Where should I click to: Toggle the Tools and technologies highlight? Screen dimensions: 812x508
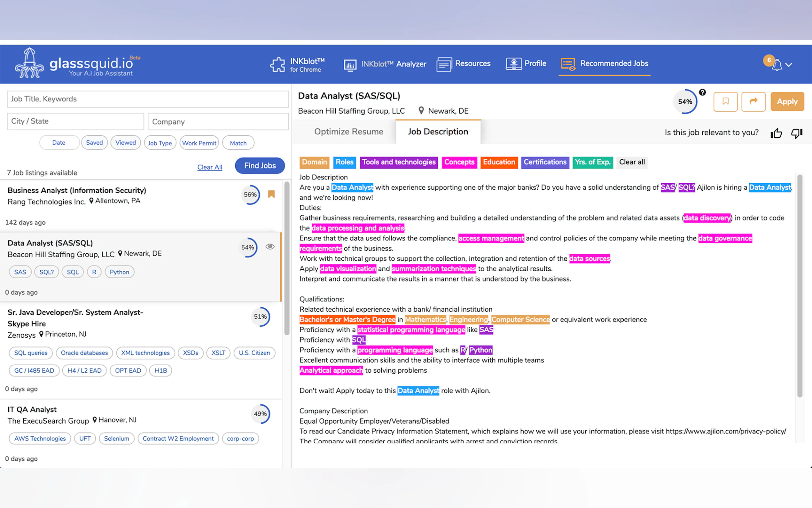click(399, 162)
